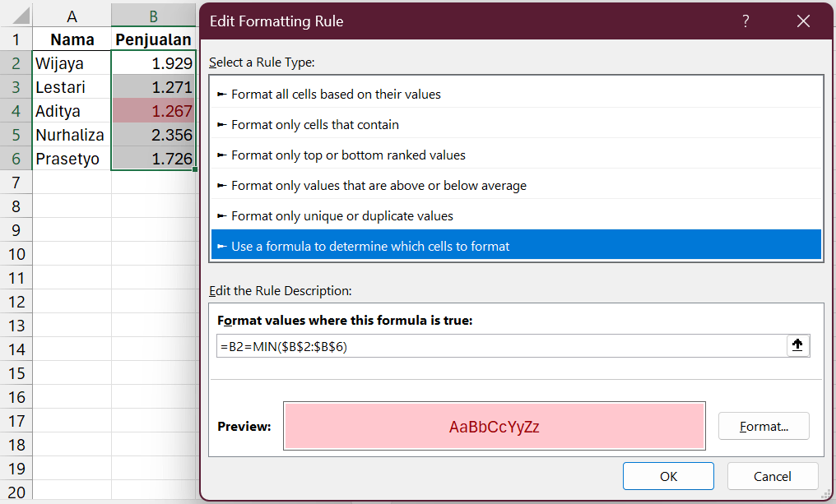
Task: Select row 4 header
Action: point(16,110)
